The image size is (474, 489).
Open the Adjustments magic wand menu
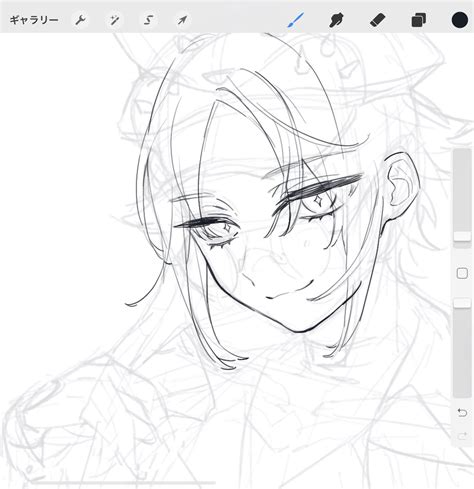(114, 20)
